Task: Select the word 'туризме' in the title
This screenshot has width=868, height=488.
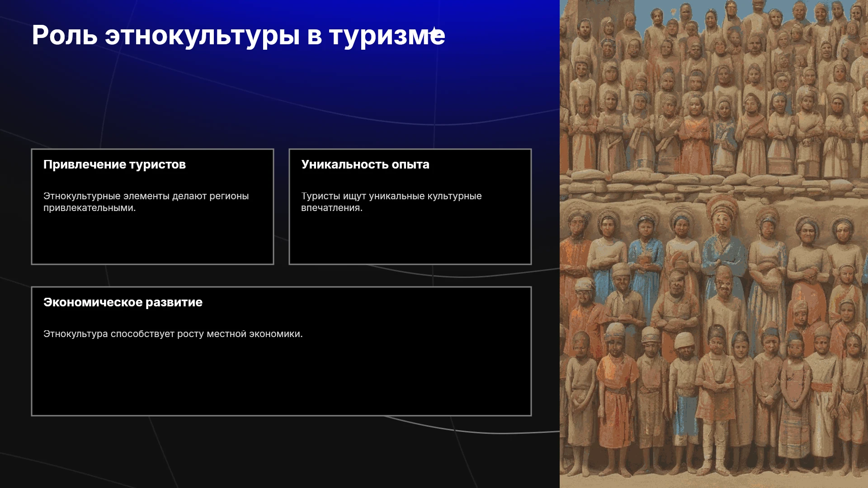Action: pos(387,35)
